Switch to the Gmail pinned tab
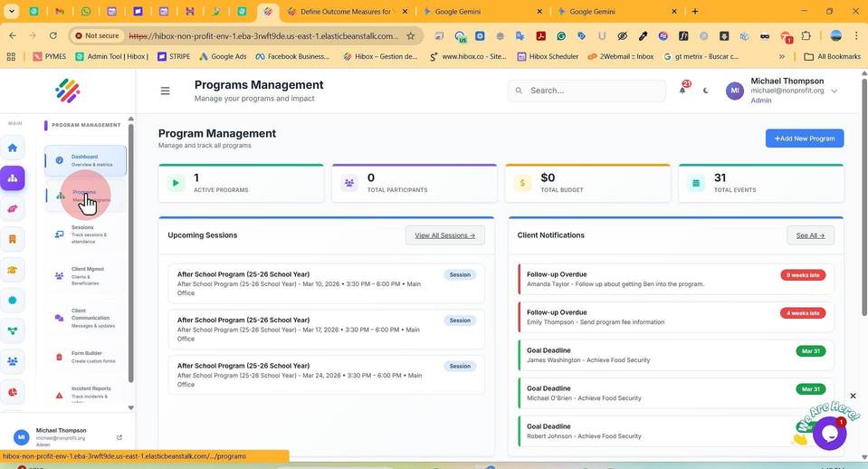This screenshot has width=868, height=469. click(x=60, y=11)
